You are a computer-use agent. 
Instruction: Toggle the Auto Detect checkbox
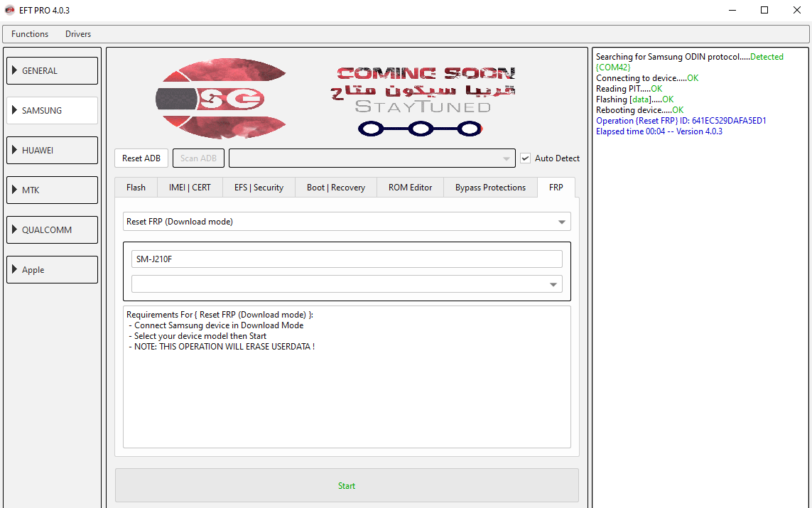point(525,158)
